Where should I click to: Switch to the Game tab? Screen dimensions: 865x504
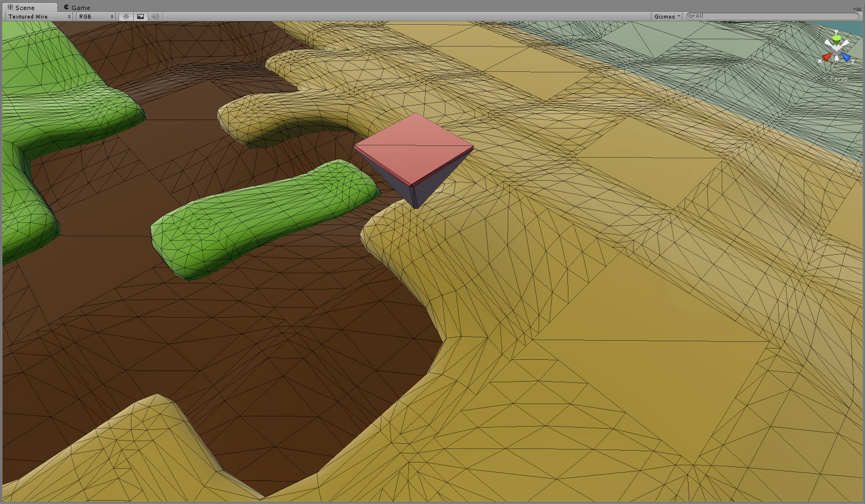[78, 7]
